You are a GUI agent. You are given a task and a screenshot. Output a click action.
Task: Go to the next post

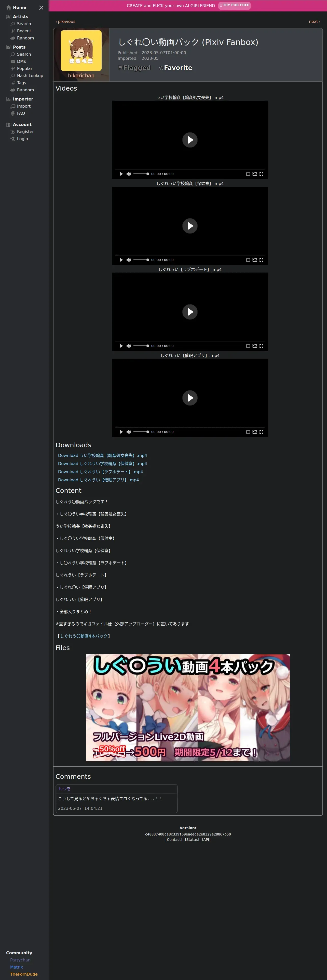(314, 22)
